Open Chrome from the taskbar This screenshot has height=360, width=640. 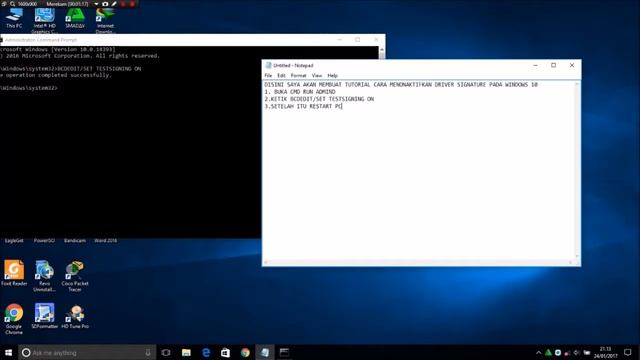point(245,353)
